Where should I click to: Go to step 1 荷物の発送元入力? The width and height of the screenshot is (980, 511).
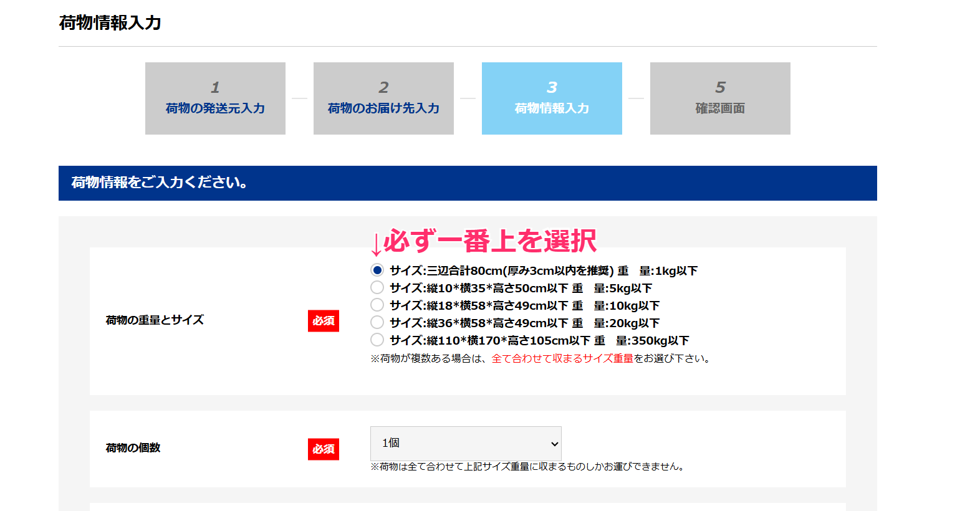pyautogui.click(x=215, y=98)
